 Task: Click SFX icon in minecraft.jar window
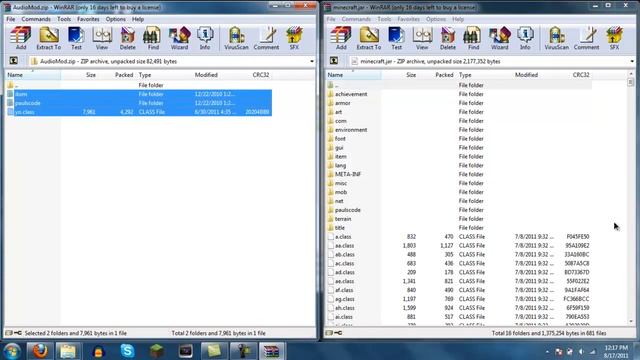click(614, 38)
